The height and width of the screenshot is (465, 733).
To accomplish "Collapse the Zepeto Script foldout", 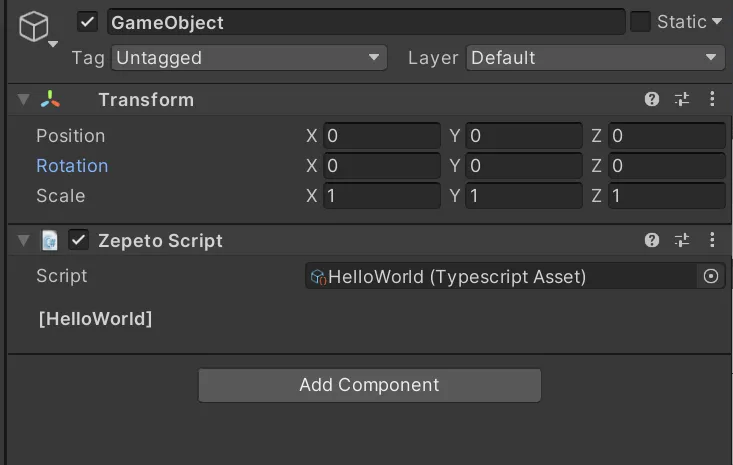I will tap(23, 240).
